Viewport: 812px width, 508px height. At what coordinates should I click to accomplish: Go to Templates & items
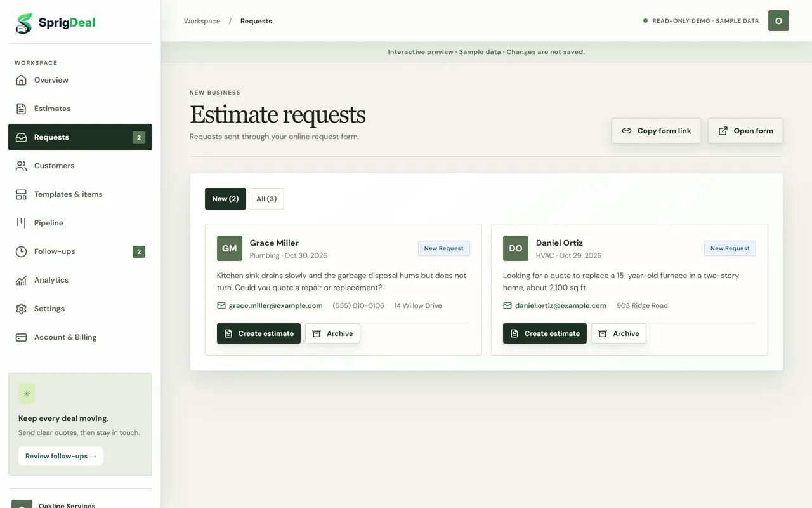80,194
